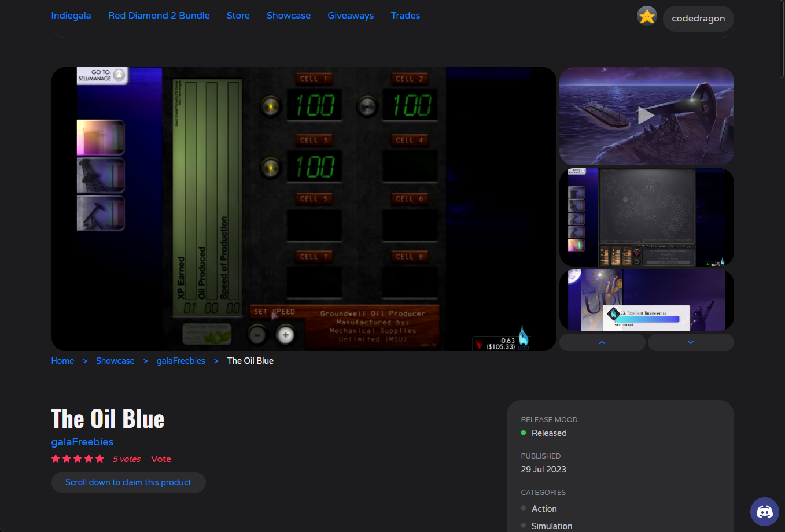Click the Vote link
This screenshot has width=785, height=532.
pyautogui.click(x=161, y=459)
